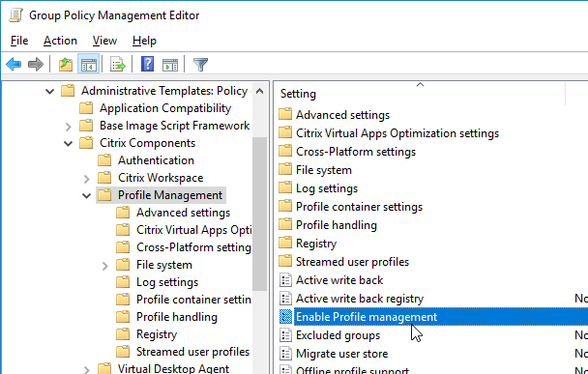Open Profile container settings folder in list
Image resolution: width=588 pixels, height=374 pixels.
click(x=359, y=207)
